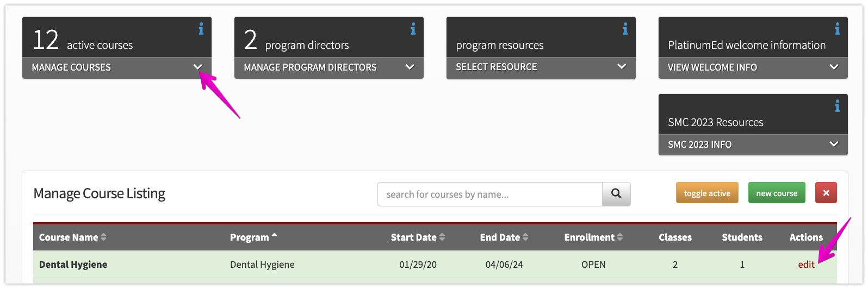Click start date 01/29/20 cell
The width and height of the screenshot is (868, 289).
pyautogui.click(x=418, y=265)
